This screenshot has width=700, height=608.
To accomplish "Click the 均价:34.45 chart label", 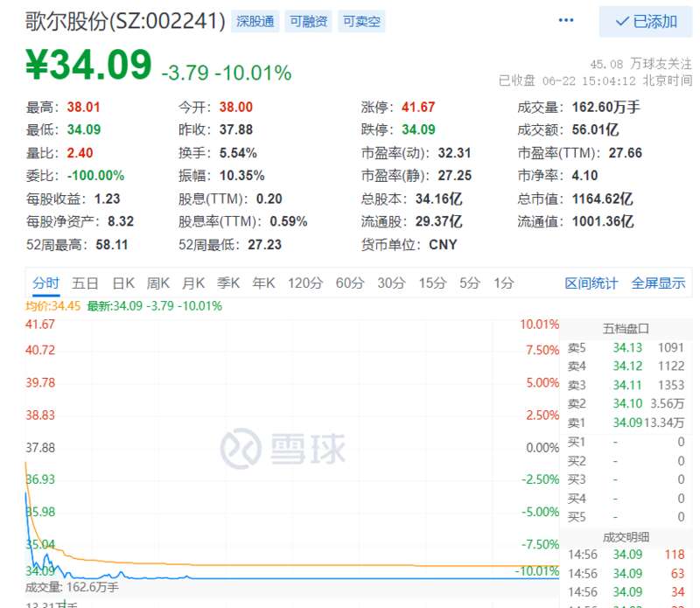I will tap(52, 306).
